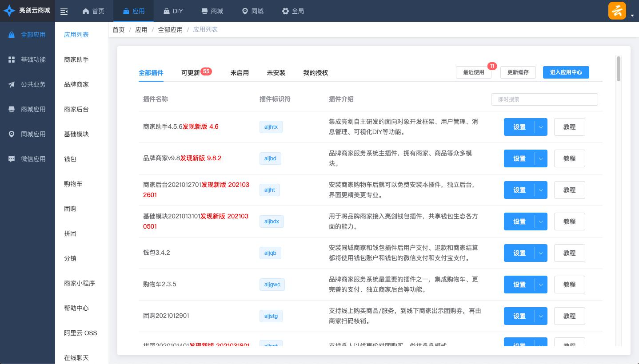This screenshot has width=639, height=364.
Task: Expand 设置 dropdown arrow for 团购
Action: click(541, 316)
